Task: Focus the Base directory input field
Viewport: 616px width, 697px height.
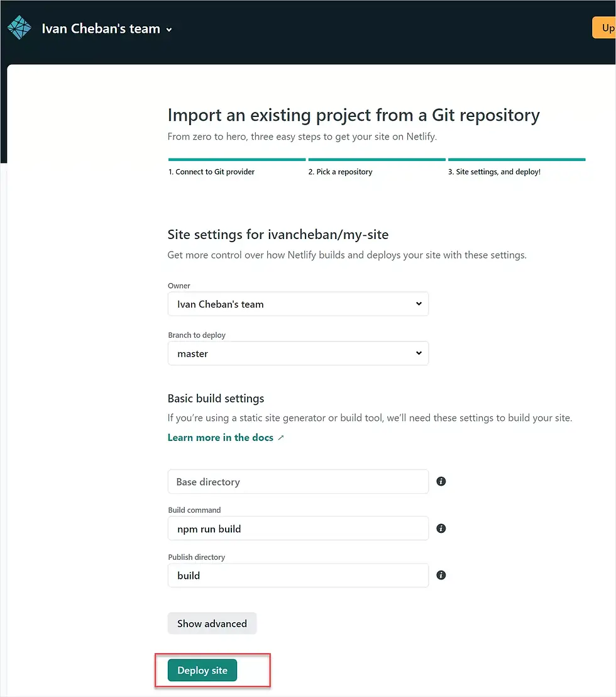Action: click(298, 482)
